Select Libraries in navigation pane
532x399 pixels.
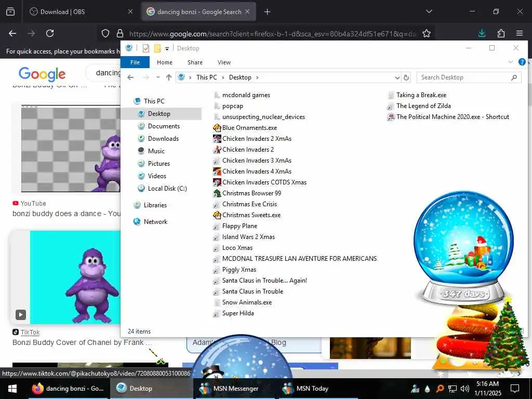click(155, 205)
